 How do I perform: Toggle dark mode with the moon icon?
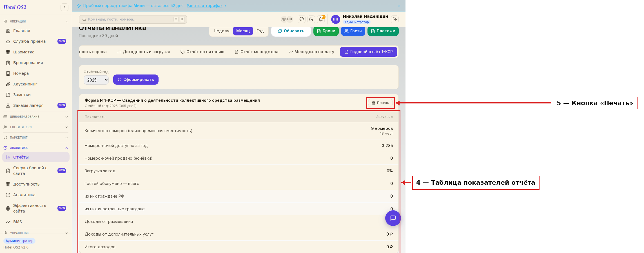[311, 19]
